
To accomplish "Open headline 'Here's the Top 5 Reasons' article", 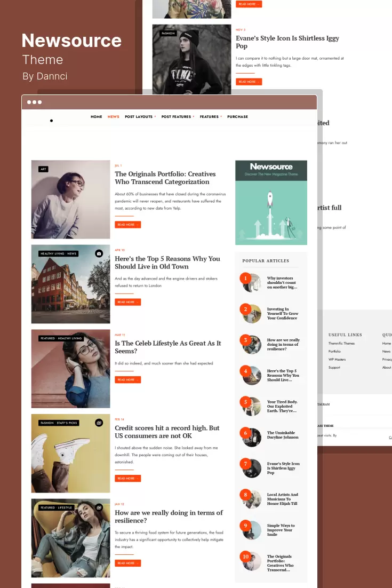I will coord(167,263).
